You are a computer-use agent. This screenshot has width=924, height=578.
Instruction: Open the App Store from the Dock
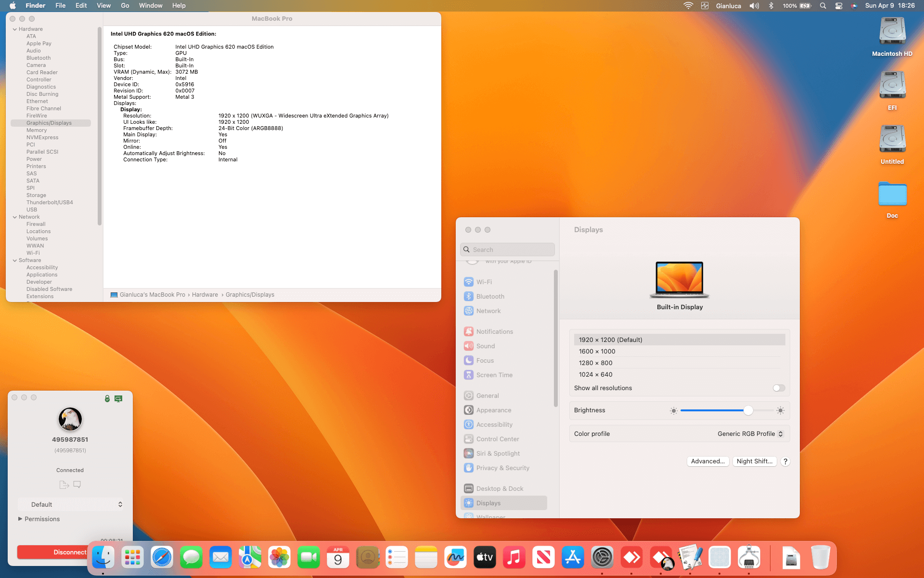pyautogui.click(x=572, y=557)
